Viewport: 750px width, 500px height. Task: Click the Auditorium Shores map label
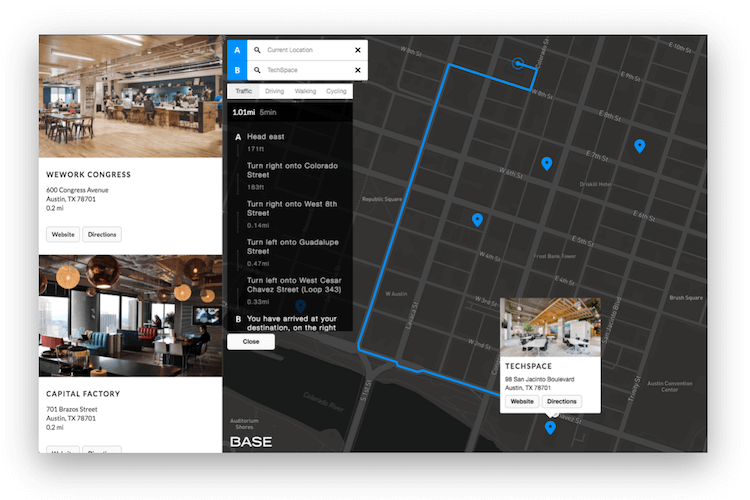(244, 424)
